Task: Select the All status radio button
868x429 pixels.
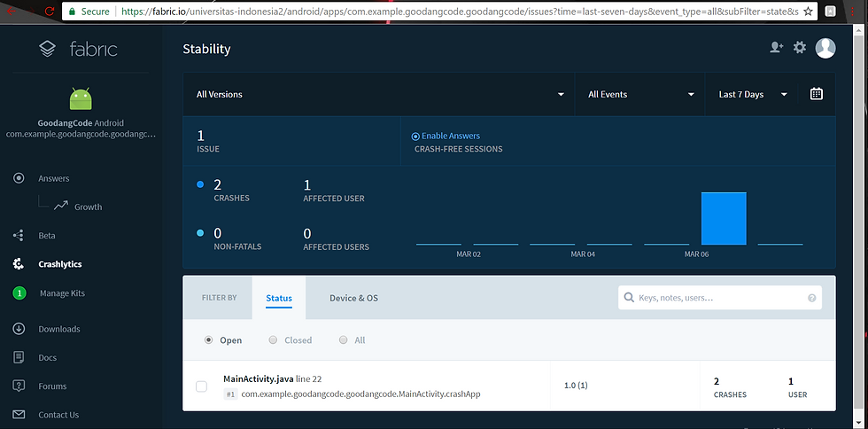Action: (x=344, y=339)
